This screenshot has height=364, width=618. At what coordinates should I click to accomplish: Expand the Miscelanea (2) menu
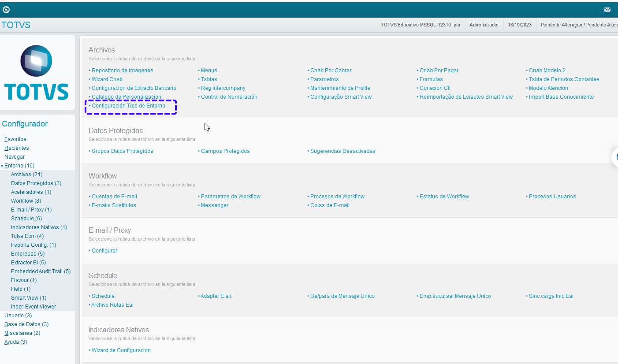click(22, 333)
